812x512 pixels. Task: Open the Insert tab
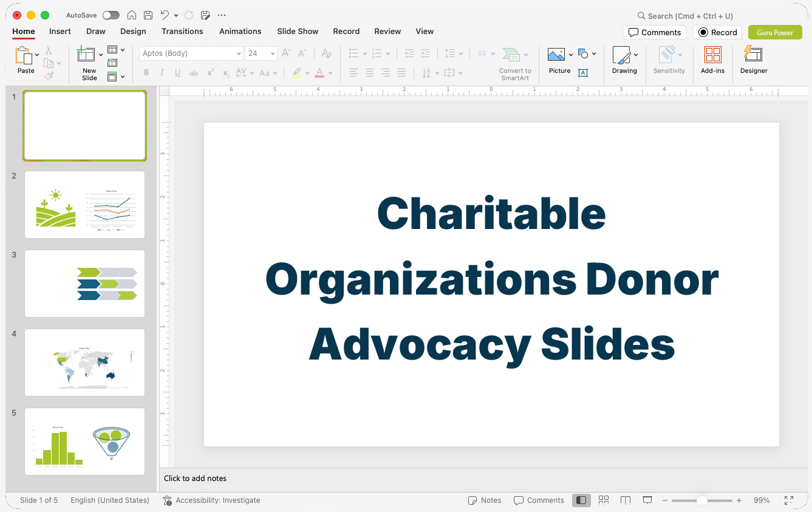[x=60, y=31]
